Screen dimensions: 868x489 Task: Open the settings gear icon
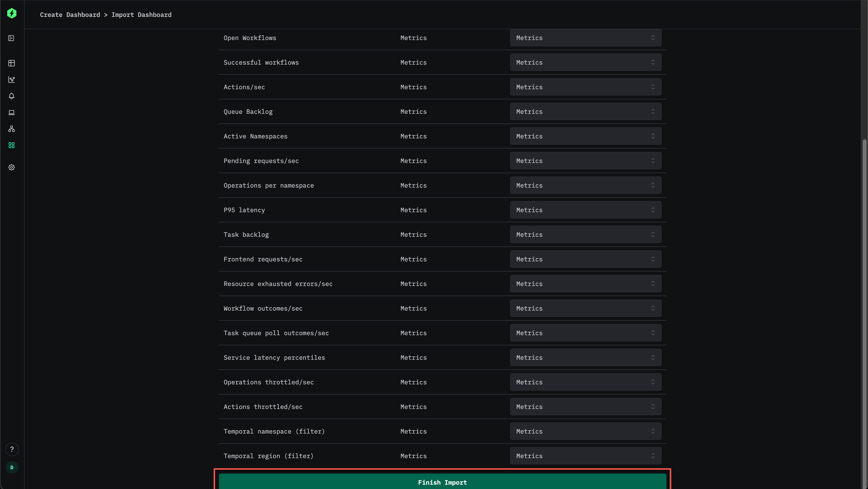12,167
